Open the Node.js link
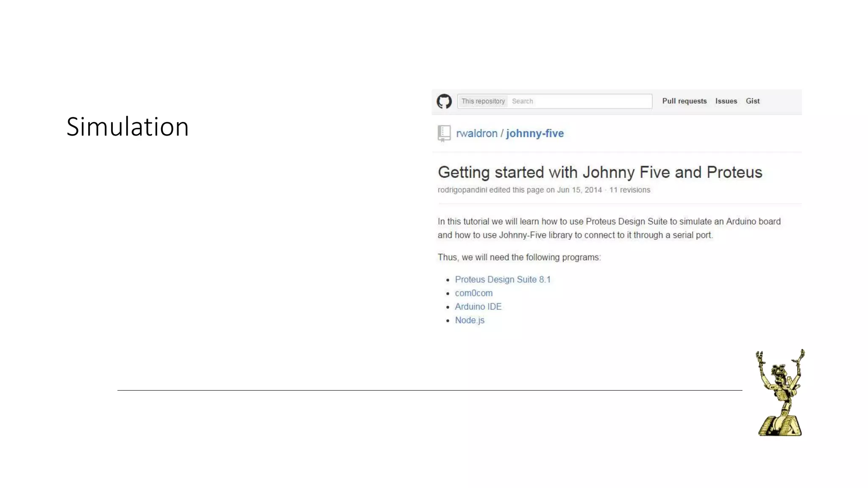This screenshot has width=868, height=488. (x=469, y=320)
